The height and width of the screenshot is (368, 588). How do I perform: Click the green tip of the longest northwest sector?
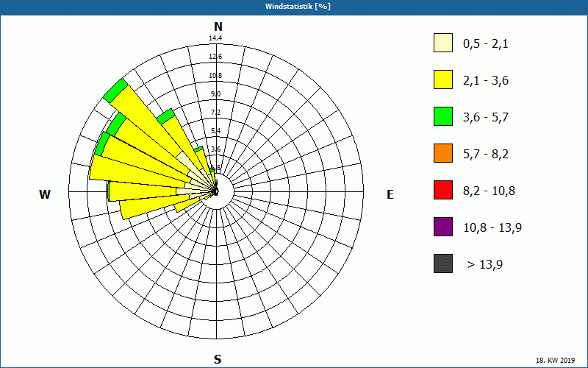click(x=115, y=91)
